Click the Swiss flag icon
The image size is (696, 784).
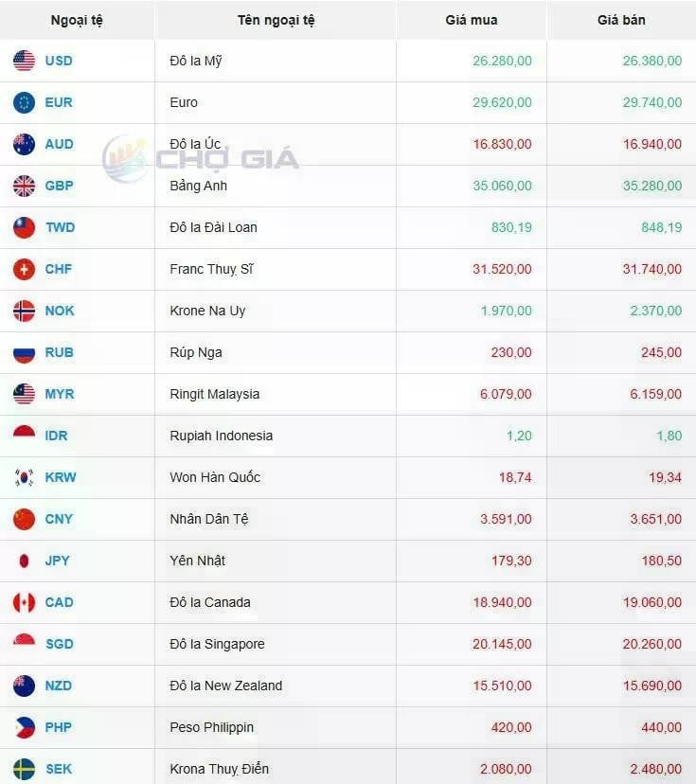[24, 269]
